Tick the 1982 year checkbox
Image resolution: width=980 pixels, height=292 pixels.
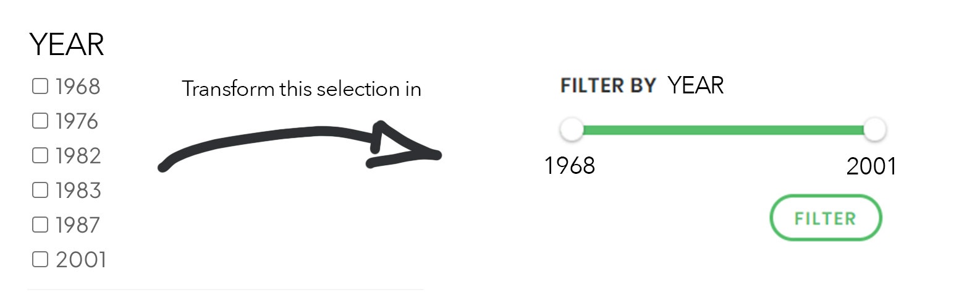[x=40, y=155]
